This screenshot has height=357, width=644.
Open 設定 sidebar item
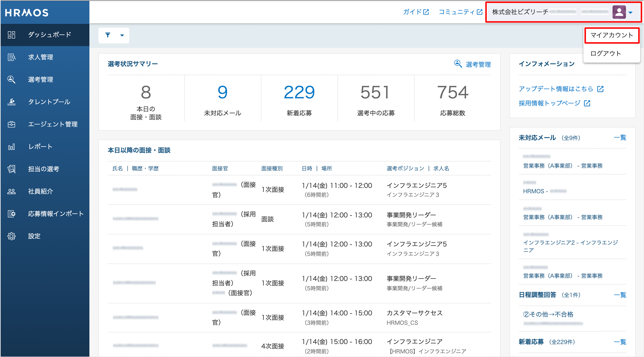pyautogui.click(x=45, y=236)
